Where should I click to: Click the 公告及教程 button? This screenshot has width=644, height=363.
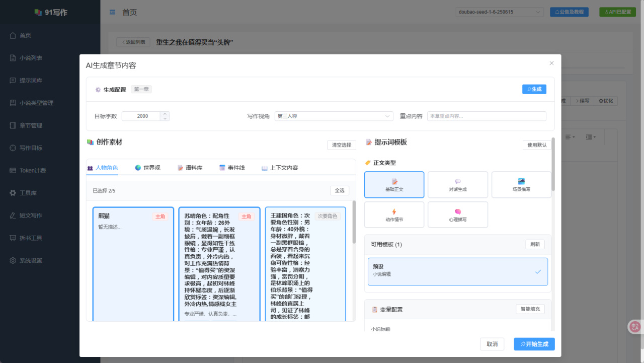click(x=569, y=12)
